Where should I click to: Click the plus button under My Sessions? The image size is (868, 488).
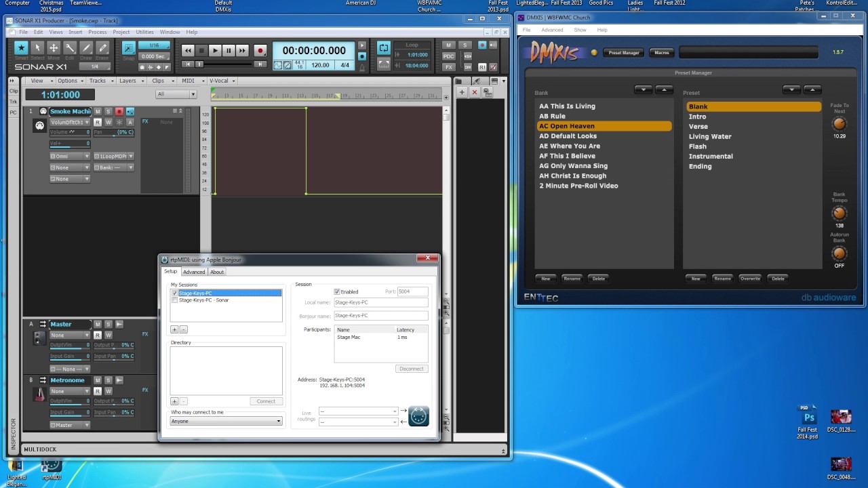pyautogui.click(x=174, y=329)
